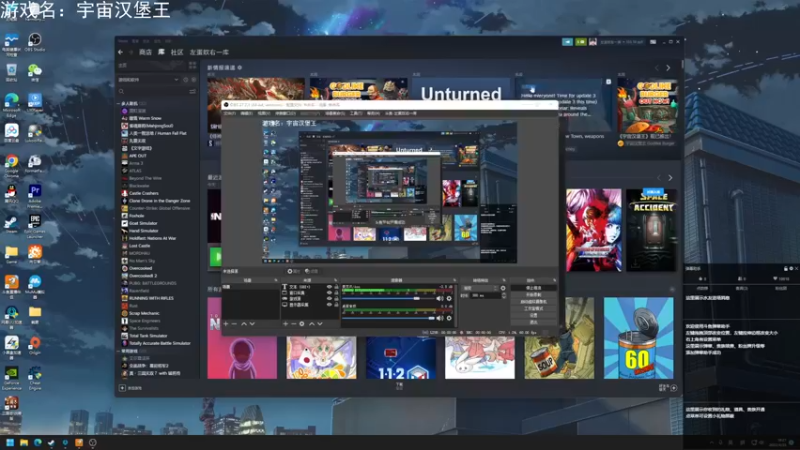Open OBS source properties gear
Screen dimensions: 800x450
[x=302, y=323]
